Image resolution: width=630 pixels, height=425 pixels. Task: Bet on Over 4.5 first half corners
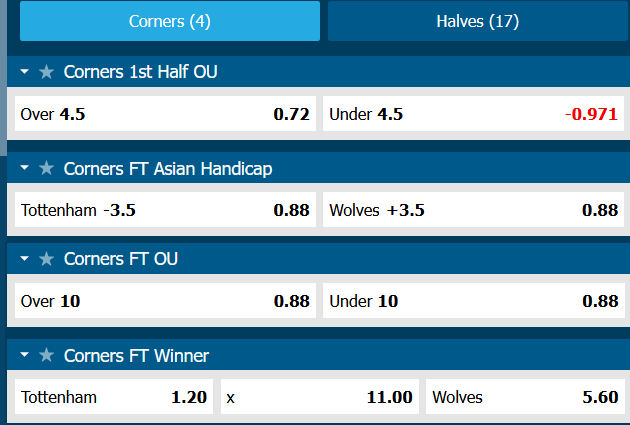[164, 114]
